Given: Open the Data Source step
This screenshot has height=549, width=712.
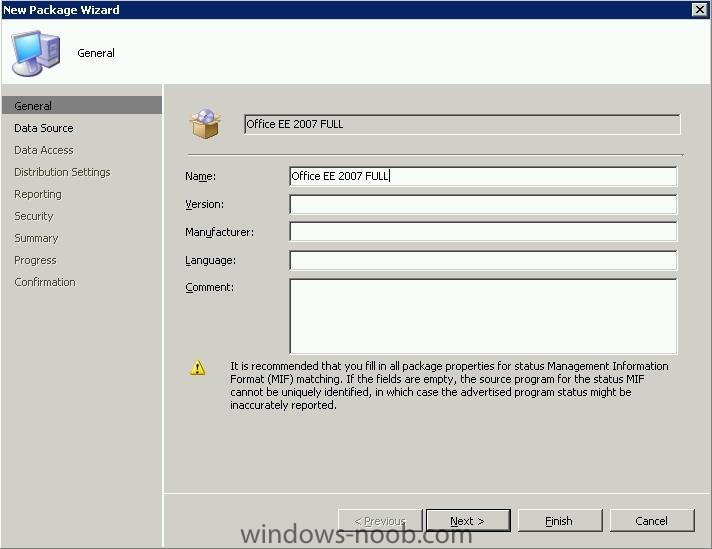Looking at the screenshot, I should pyautogui.click(x=44, y=128).
